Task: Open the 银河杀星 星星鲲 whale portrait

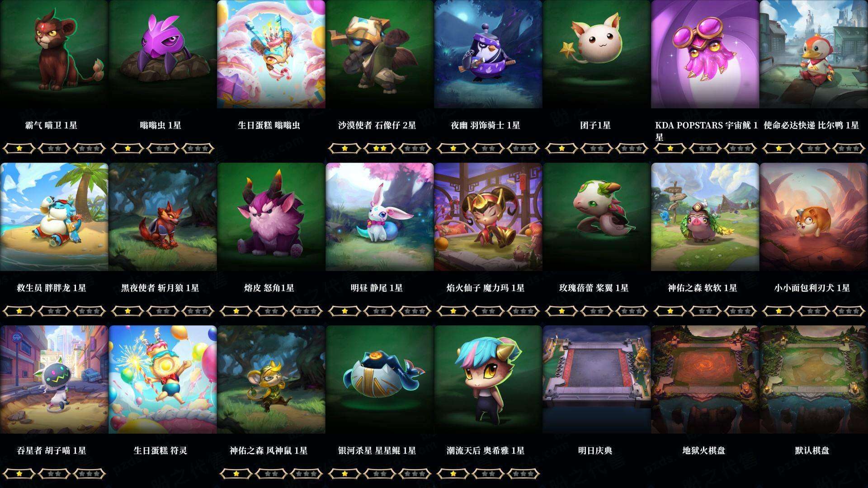Action: coord(380,380)
